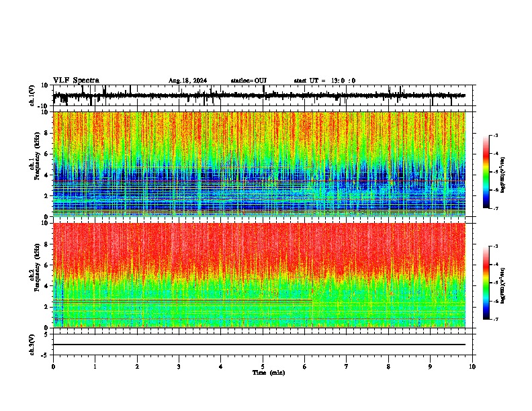Click the "start UT = 13:0 :0" text
The height and width of the screenshot is (411, 532).
pos(324,81)
